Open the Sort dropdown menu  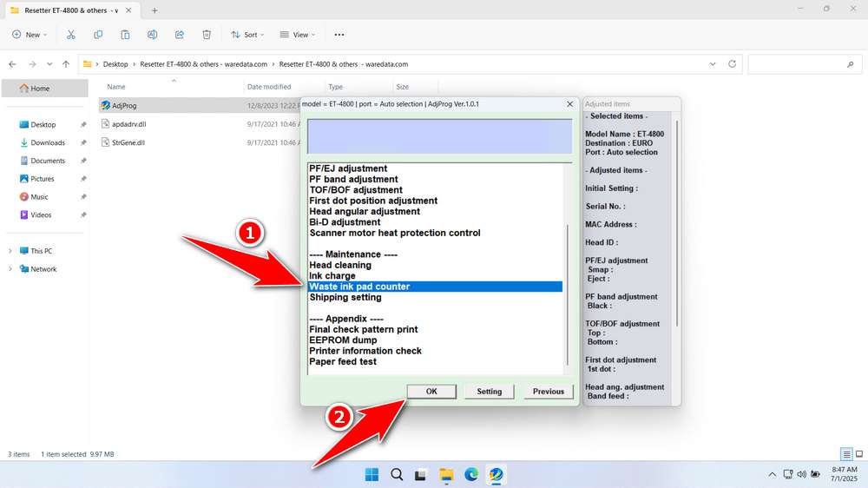tap(247, 35)
